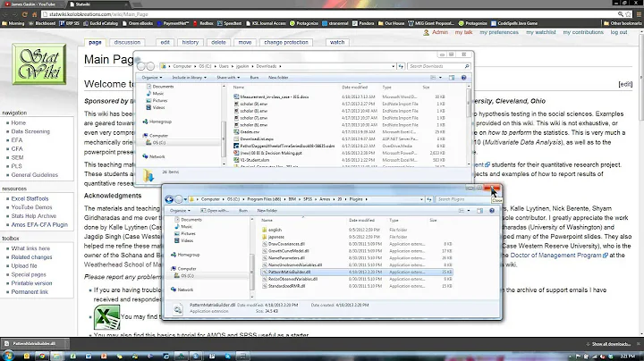Click the Chrome home button

pyautogui.click(x=35, y=14)
